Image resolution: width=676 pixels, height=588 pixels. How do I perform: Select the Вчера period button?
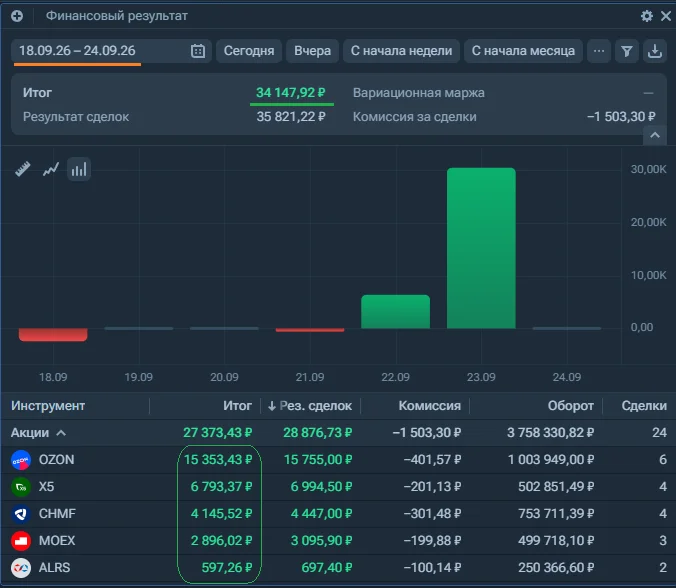click(x=312, y=51)
